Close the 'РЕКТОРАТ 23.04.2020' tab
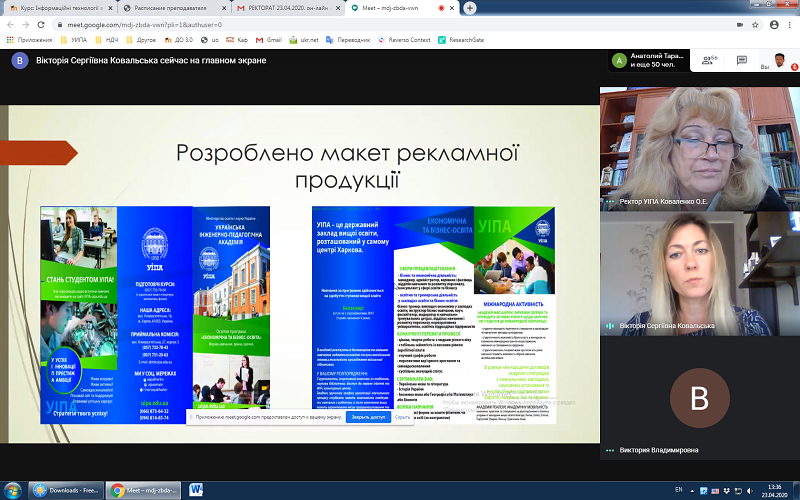This screenshot has height=500, width=800. click(338, 8)
